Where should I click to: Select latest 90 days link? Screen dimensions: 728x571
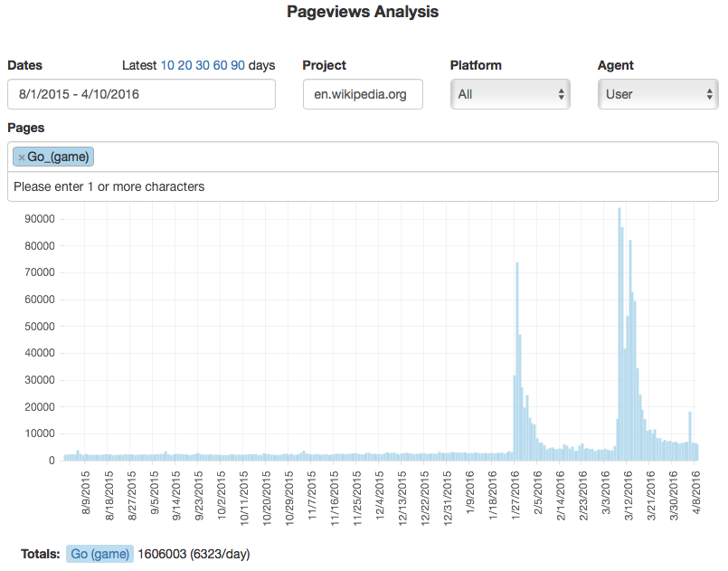pyautogui.click(x=238, y=65)
